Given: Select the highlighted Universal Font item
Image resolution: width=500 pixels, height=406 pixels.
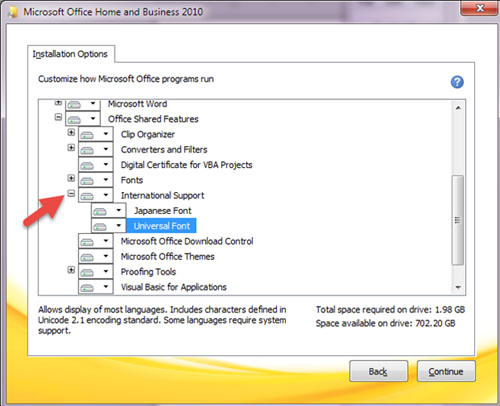Looking at the screenshot, I should click(x=162, y=226).
